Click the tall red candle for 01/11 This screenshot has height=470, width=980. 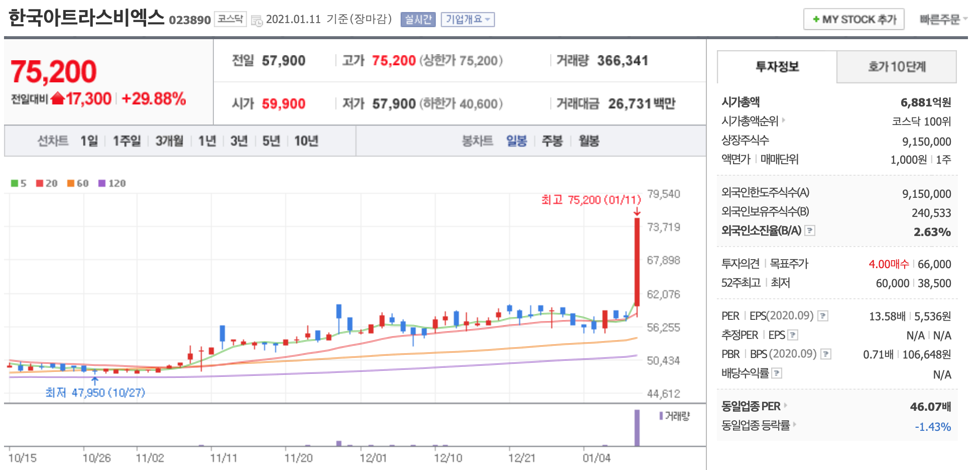pos(637,262)
